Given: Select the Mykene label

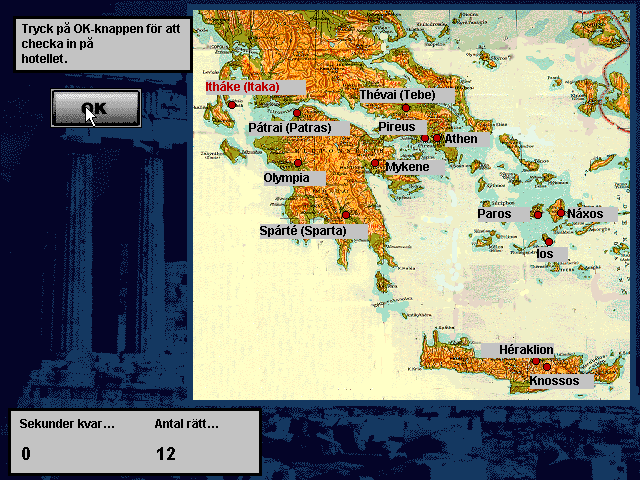Looking at the screenshot, I should click(415, 167).
